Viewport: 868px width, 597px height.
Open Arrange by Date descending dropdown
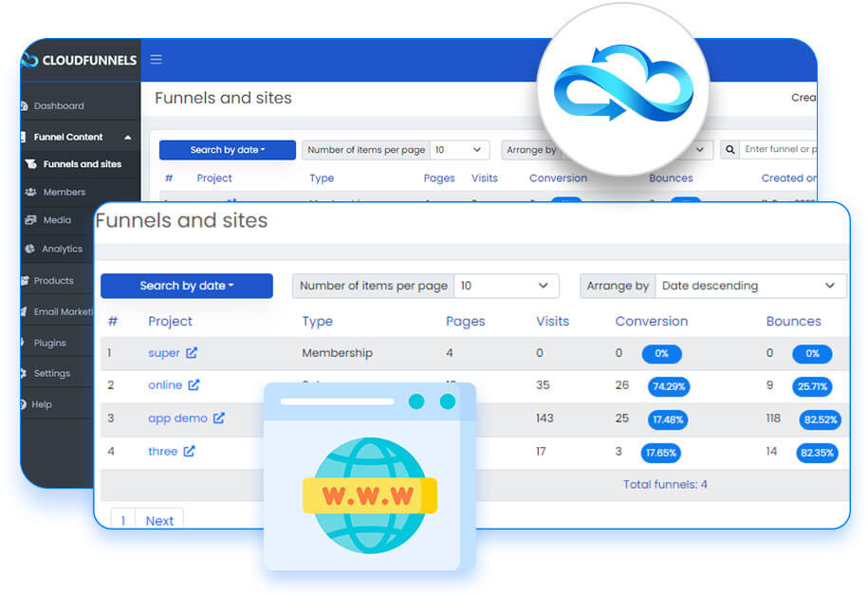pyautogui.click(x=748, y=286)
